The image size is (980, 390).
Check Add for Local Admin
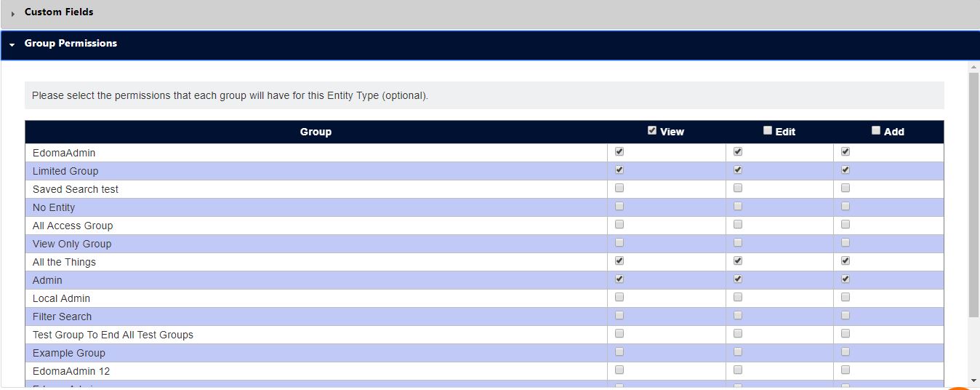846,298
